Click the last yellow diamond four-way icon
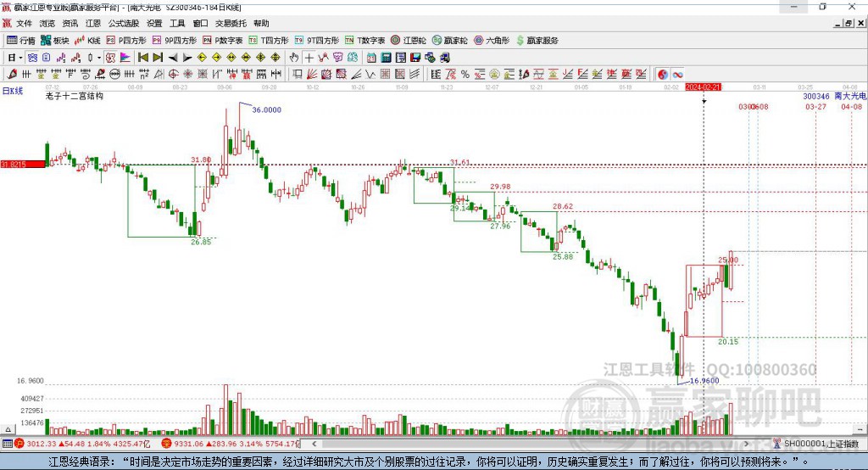The width and height of the screenshot is (868, 470). 275,58
